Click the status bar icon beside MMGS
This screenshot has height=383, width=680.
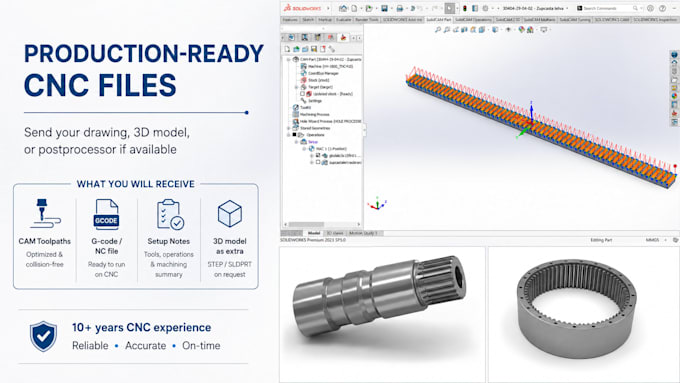coord(675,240)
